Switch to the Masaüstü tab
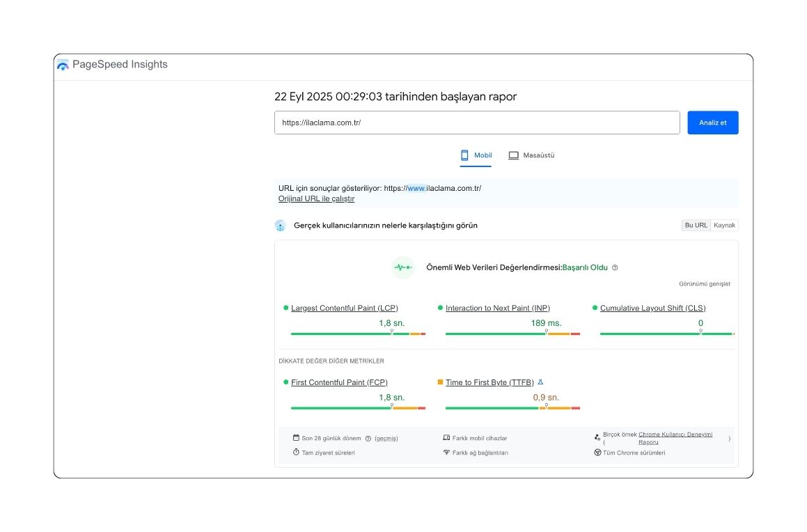Image resolution: width=807 pixels, height=532 pixels. tap(531, 155)
